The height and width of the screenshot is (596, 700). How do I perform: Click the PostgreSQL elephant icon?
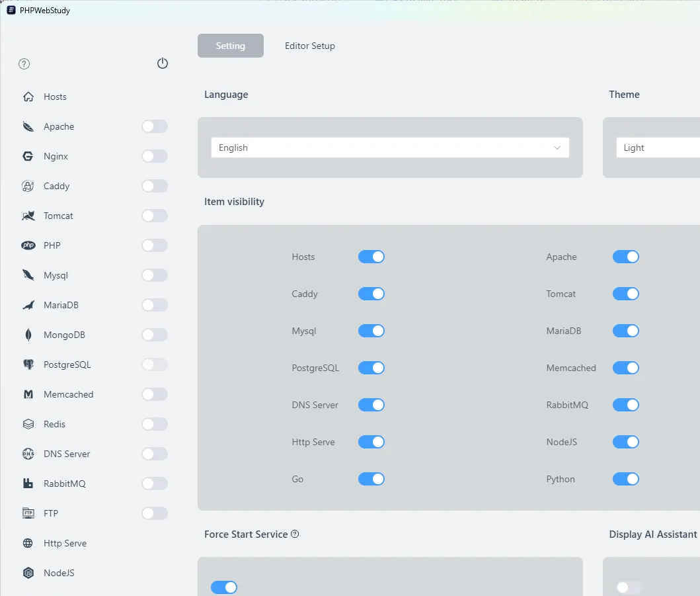28,364
